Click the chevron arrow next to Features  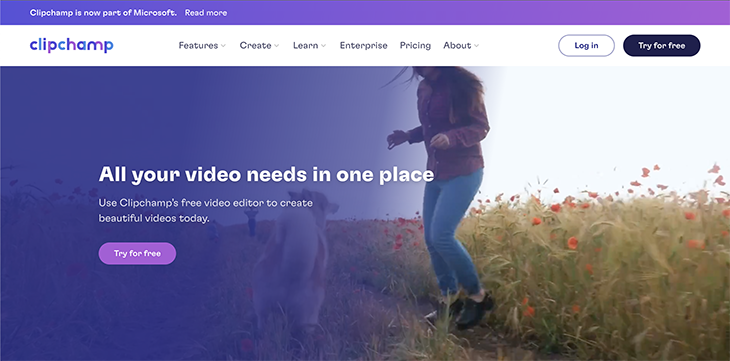[223, 46]
